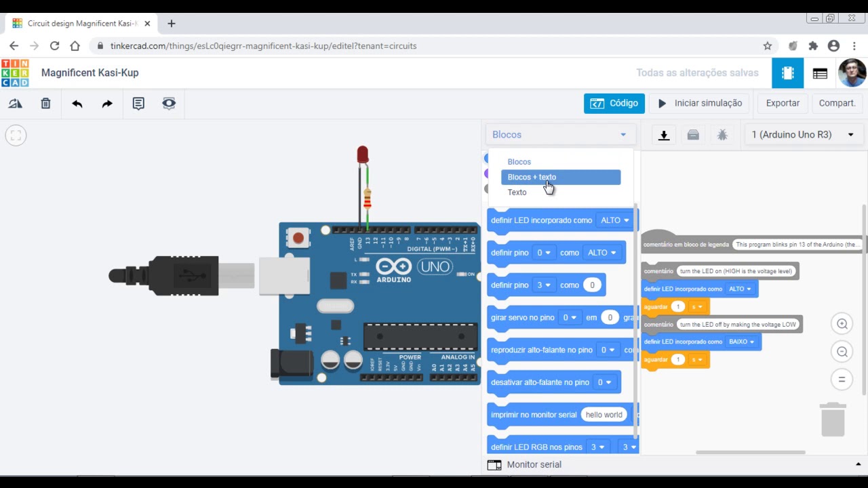Open ALTO dropdown in LED incorporado palette block

coord(614,220)
